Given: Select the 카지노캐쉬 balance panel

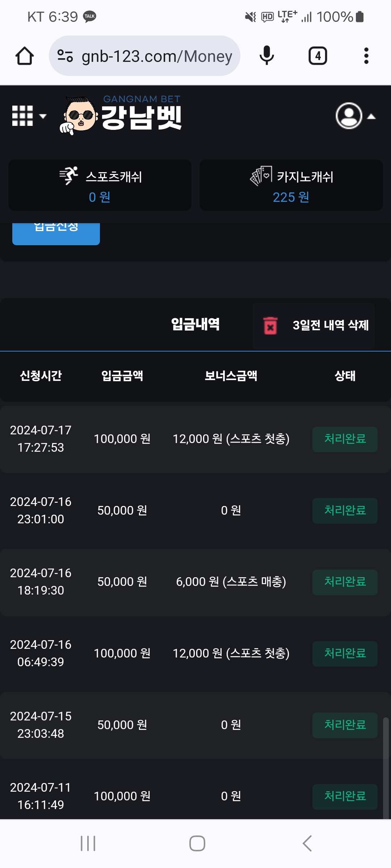Looking at the screenshot, I should (291, 185).
